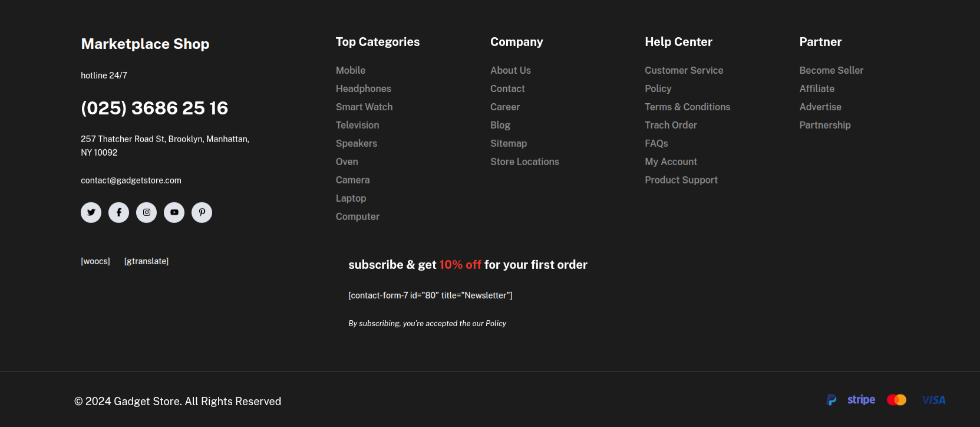
Task: Open the Facebook social icon
Action: click(118, 212)
